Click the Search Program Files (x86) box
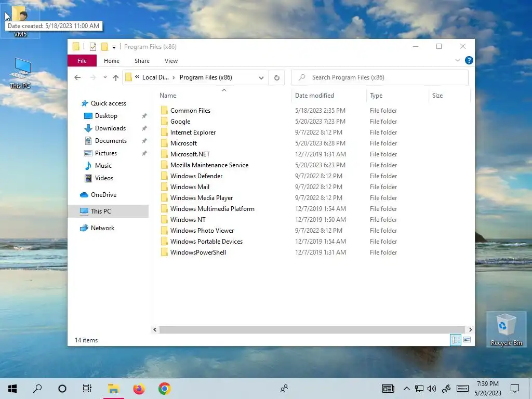 point(380,77)
